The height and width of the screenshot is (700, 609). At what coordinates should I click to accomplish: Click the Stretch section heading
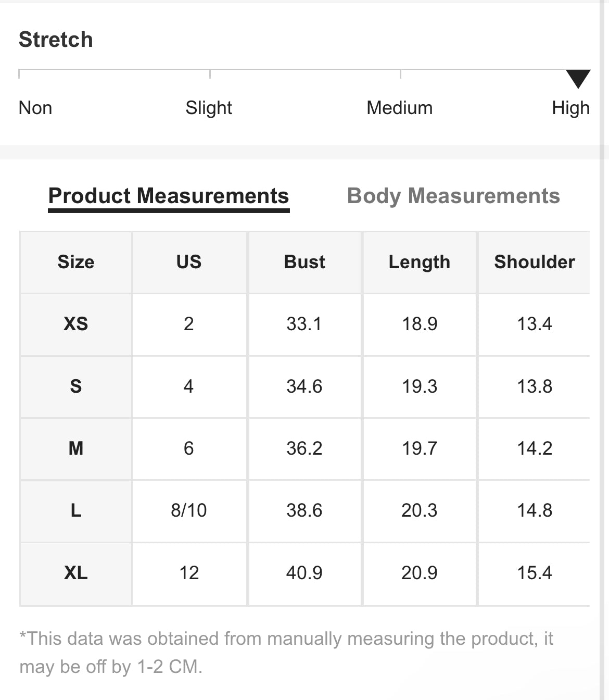[x=56, y=40]
